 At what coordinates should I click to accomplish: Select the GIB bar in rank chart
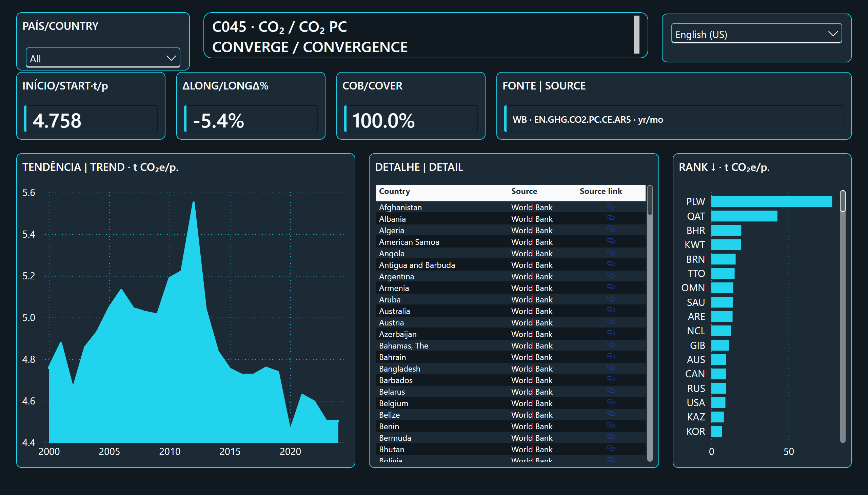coord(720,345)
